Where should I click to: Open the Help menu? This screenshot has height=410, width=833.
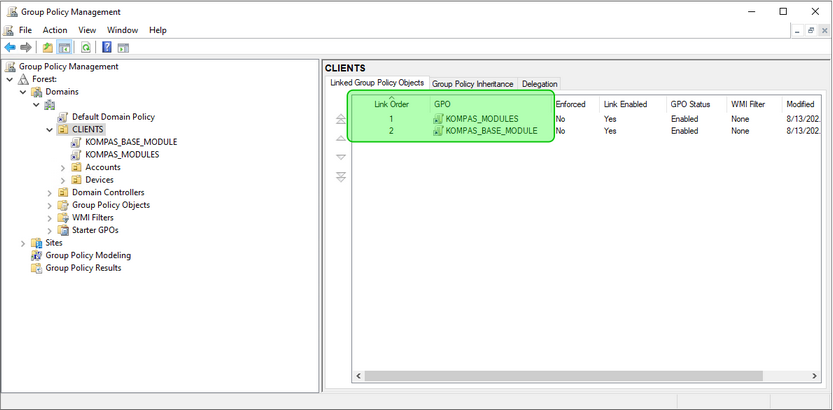158,30
